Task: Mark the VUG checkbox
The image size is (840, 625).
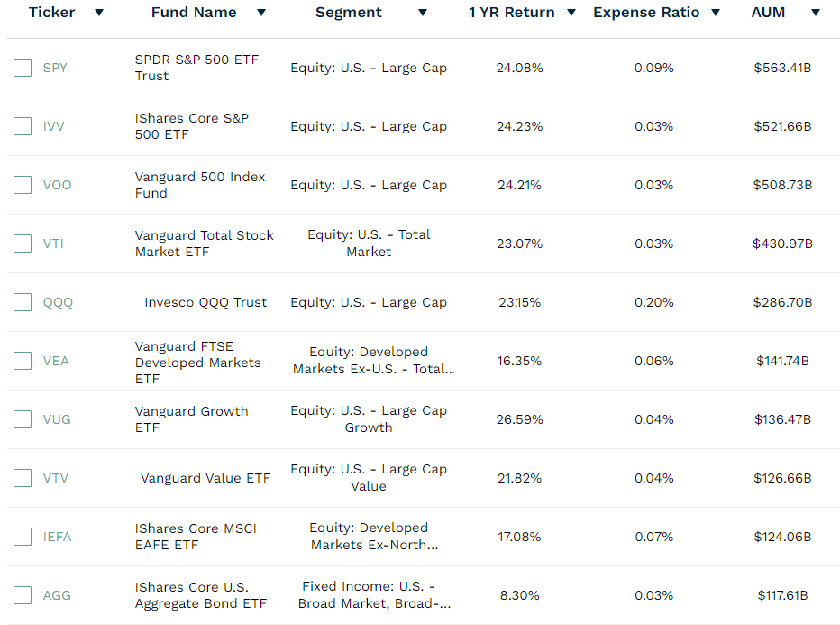Action: pyautogui.click(x=23, y=419)
